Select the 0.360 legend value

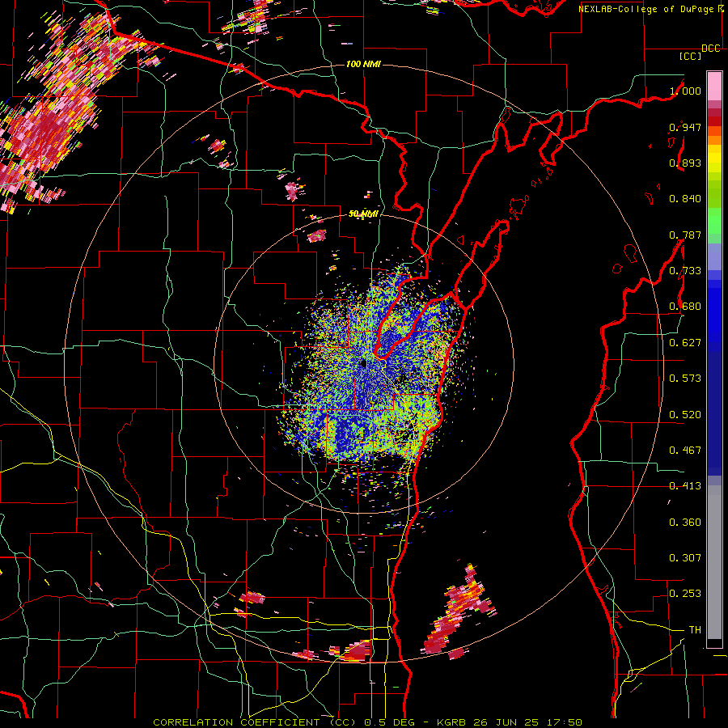685,523
